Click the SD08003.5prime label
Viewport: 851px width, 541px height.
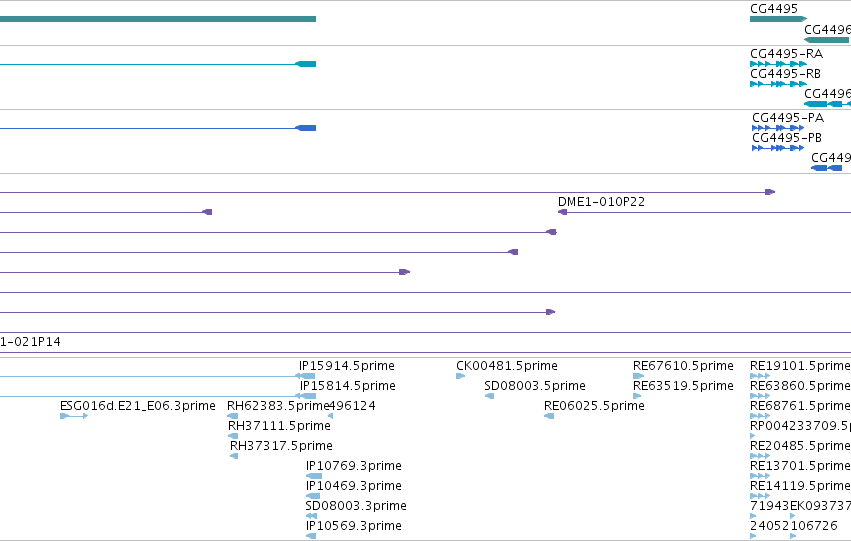click(x=535, y=386)
